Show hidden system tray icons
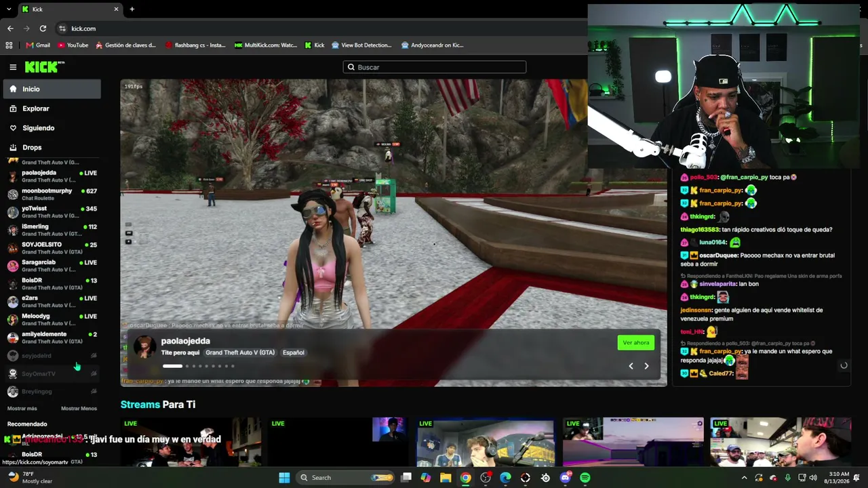The height and width of the screenshot is (488, 868). point(744,478)
